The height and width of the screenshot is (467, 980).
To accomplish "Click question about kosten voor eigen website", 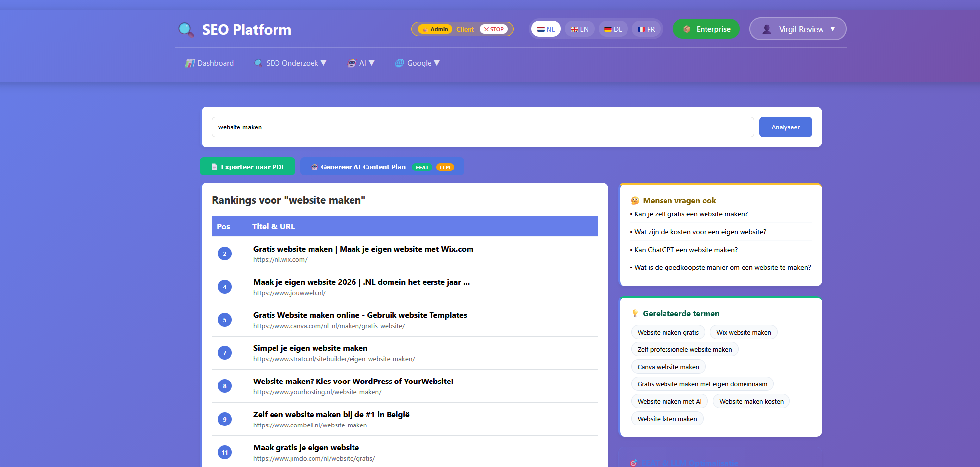I will point(700,232).
